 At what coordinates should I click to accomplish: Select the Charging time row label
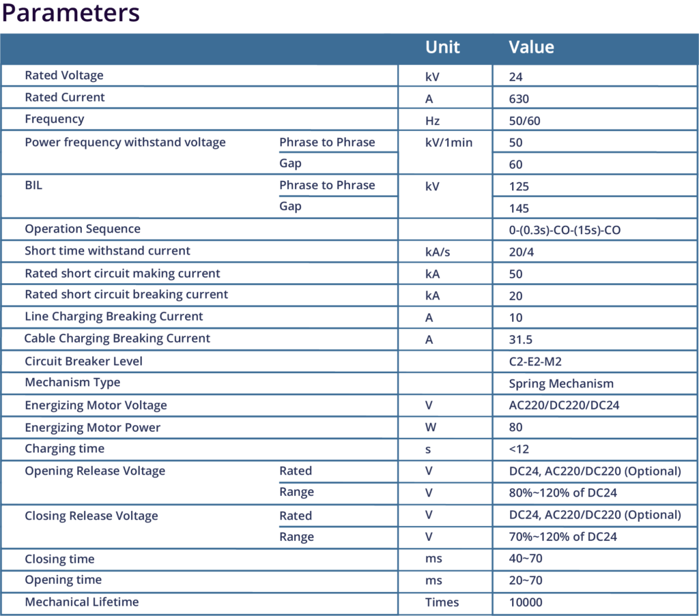tap(65, 449)
